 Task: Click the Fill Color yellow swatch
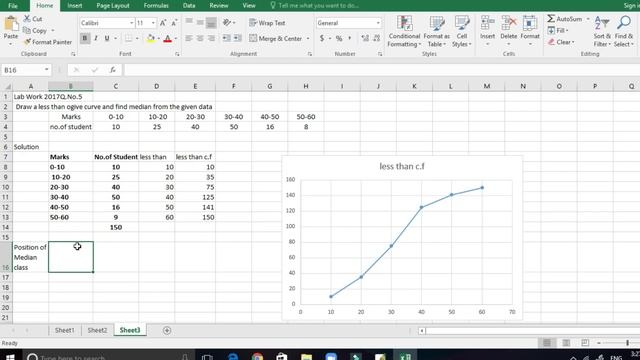151,38
